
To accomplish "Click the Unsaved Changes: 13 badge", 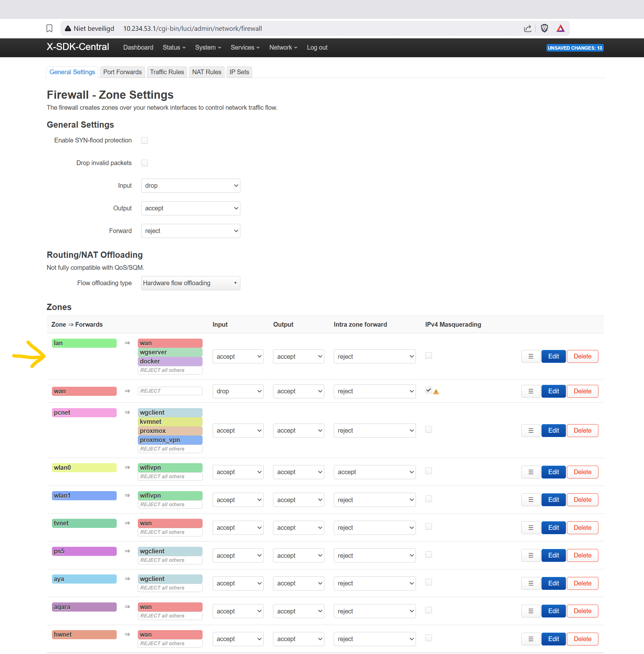I will (x=574, y=48).
